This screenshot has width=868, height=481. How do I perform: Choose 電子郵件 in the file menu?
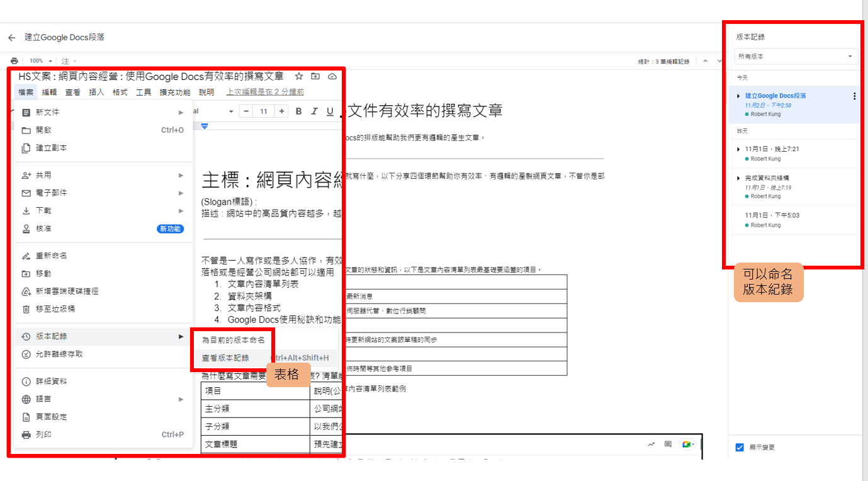pos(104,193)
